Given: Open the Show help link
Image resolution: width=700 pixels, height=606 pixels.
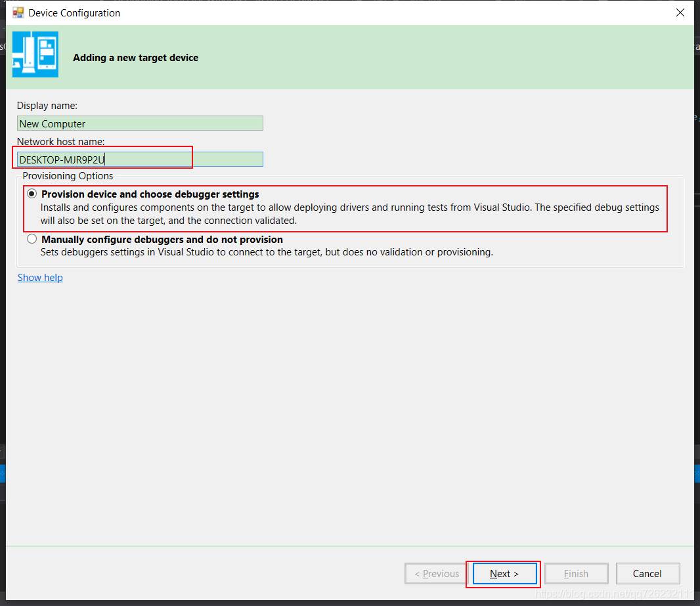Looking at the screenshot, I should pos(40,278).
